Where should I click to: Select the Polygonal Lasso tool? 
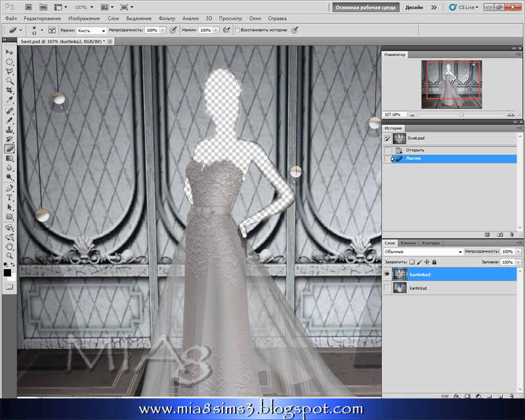(x=9, y=72)
